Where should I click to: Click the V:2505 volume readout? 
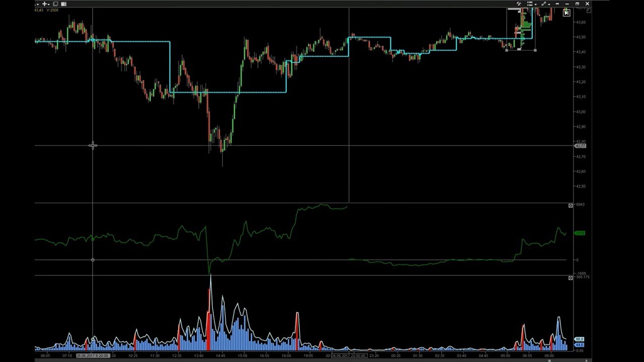coord(51,10)
